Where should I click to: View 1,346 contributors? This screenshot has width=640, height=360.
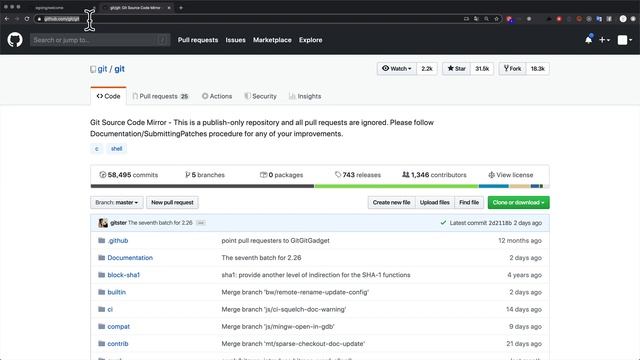tap(434, 175)
